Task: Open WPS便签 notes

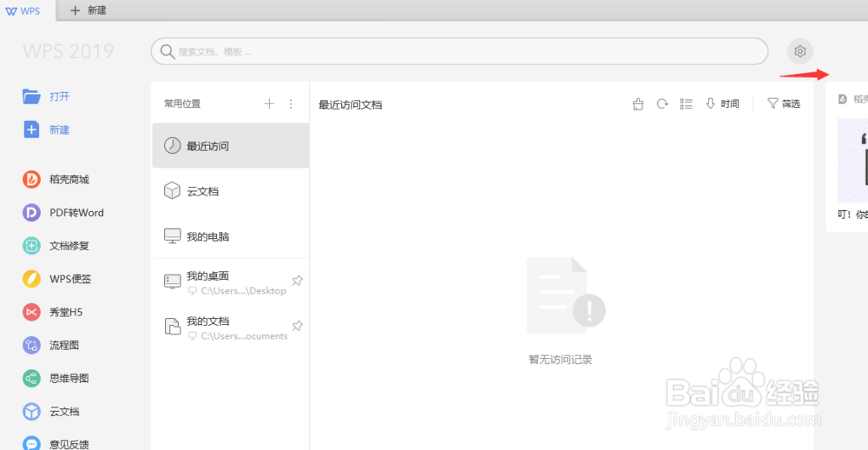Action: [57, 279]
